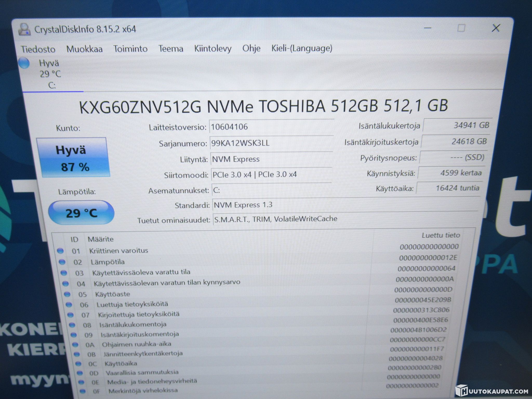Click the Tuetut ominaisuudet field
This screenshot has height=399, width=532.
pyautogui.click(x=345, y=219)
